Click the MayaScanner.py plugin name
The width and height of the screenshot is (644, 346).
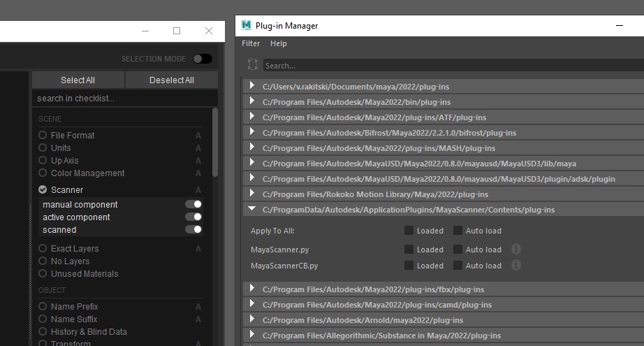pos(279,250)
